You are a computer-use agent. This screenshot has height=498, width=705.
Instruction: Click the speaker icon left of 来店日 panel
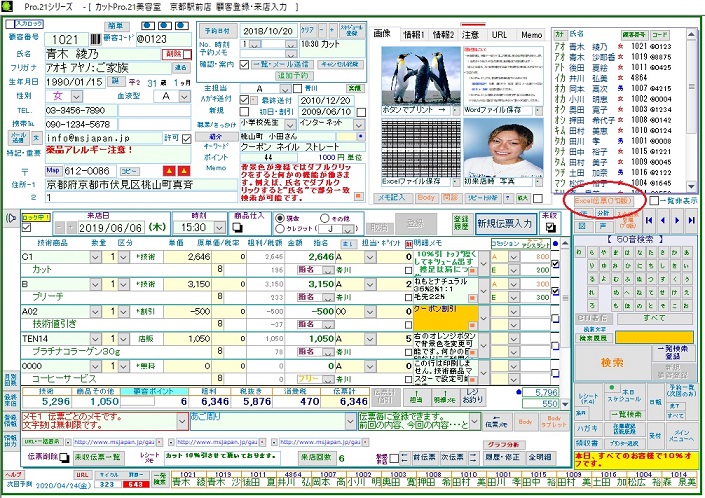11,218
